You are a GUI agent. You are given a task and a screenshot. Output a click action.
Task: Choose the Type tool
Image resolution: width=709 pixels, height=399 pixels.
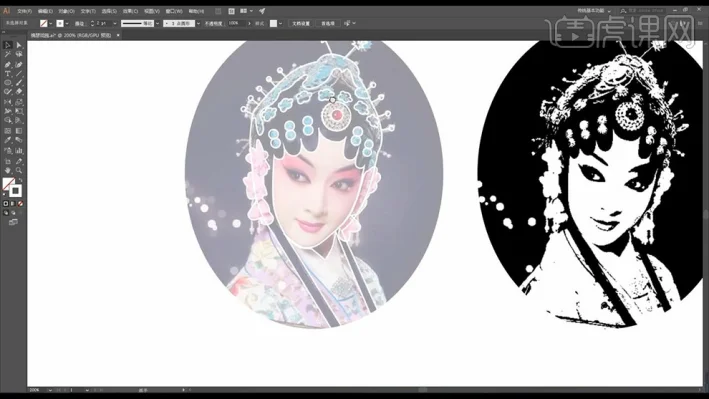tap(7, 74)
